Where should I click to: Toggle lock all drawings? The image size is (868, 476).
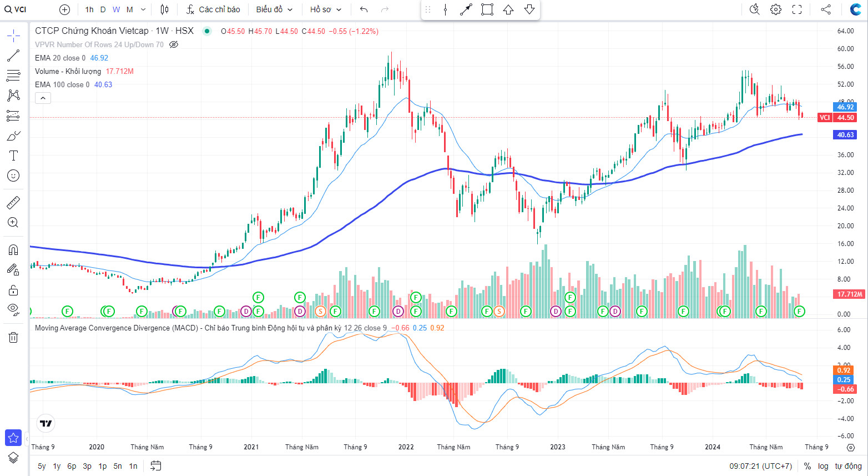pos(13,290)
